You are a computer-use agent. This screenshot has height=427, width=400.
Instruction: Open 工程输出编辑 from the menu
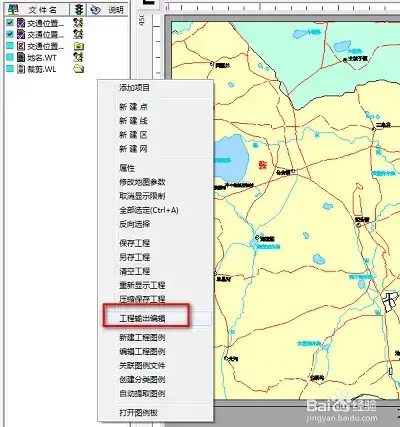142,318
